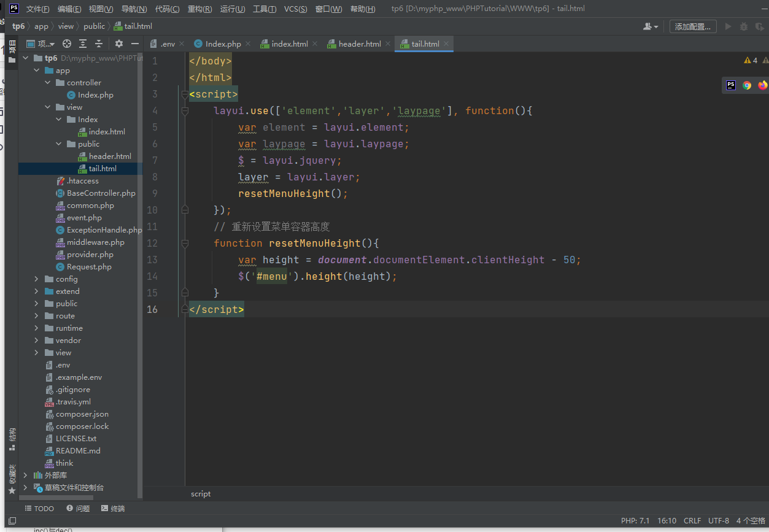Screen dimensions: 769x532
Task: Click the 添加配置... button
Action: (693, 26)
